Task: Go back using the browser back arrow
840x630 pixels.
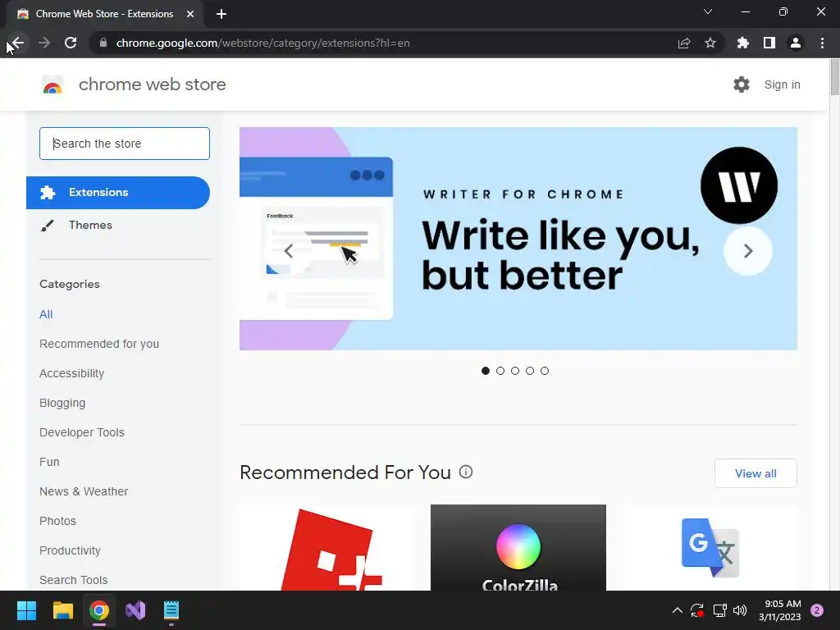Action: (x=18, y=43)
